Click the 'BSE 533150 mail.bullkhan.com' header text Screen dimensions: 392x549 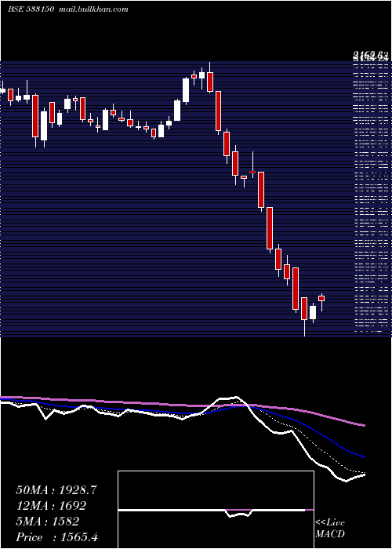coord(68,9)
